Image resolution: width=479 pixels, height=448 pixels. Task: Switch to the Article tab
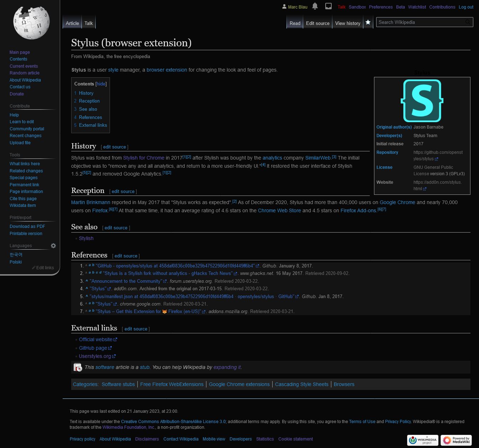[x=72, y=23]
